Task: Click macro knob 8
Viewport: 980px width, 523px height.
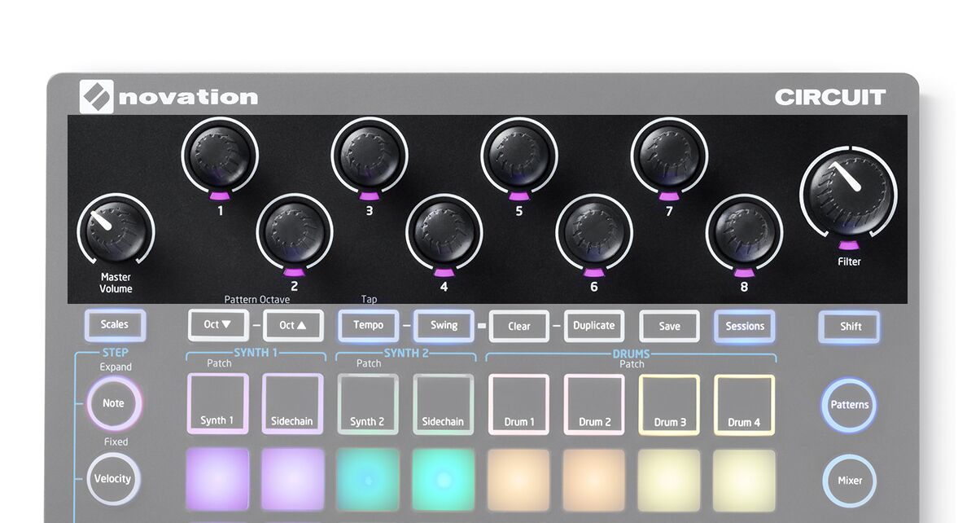Action: point(744,231)
